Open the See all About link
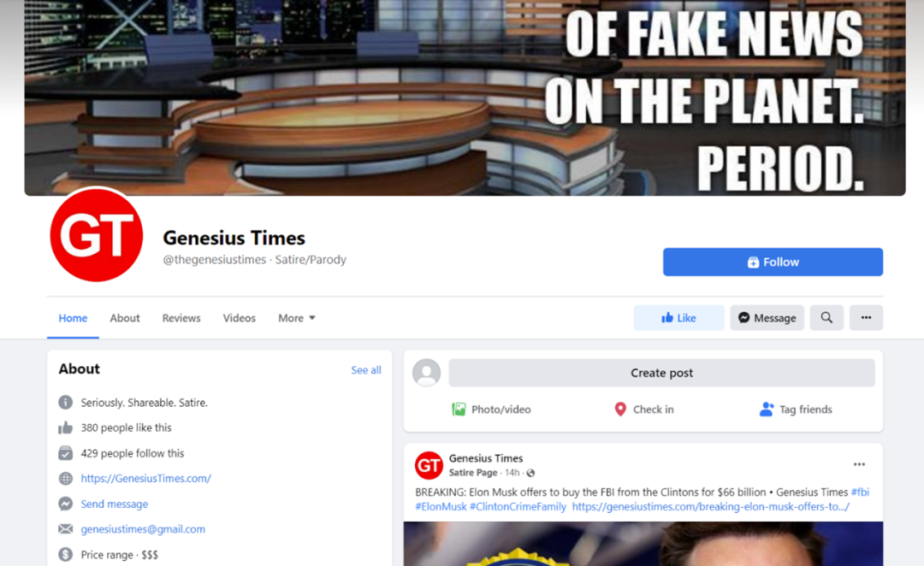Image resolution: width=924 pixels, height=566 pixels. (x=366, y=370)
